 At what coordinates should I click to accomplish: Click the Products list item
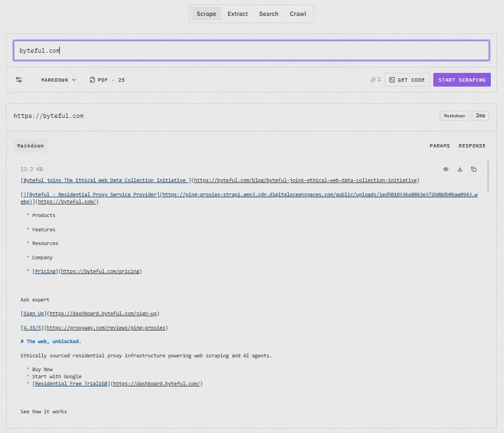(x=44, y=215)
